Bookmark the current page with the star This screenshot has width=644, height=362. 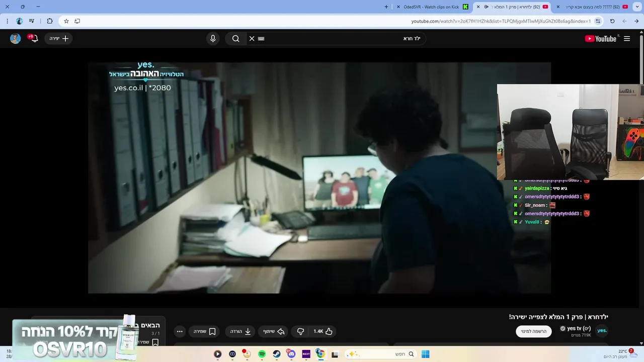point(66,21)
